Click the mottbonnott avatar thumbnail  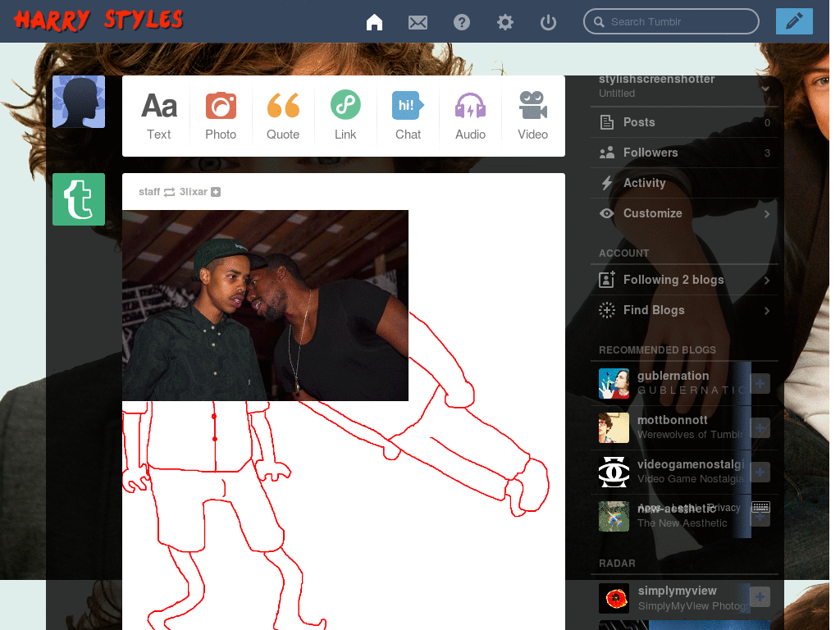coord(614,427)
